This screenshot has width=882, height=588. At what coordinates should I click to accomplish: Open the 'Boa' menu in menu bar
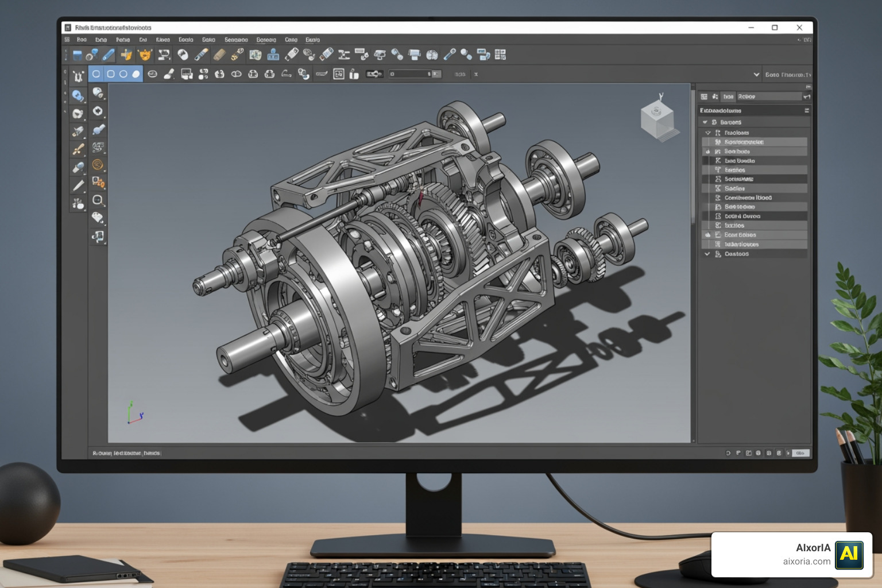82,40
